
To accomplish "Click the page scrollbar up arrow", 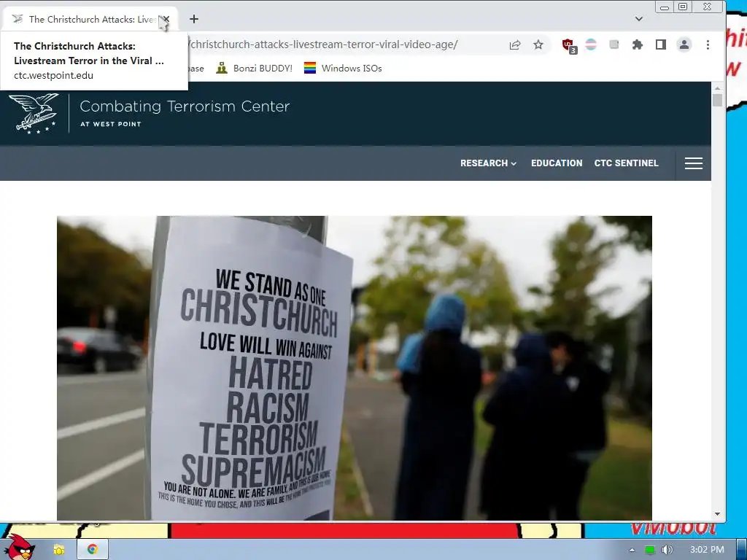I will pyautogui.click(x=718, y=88).
